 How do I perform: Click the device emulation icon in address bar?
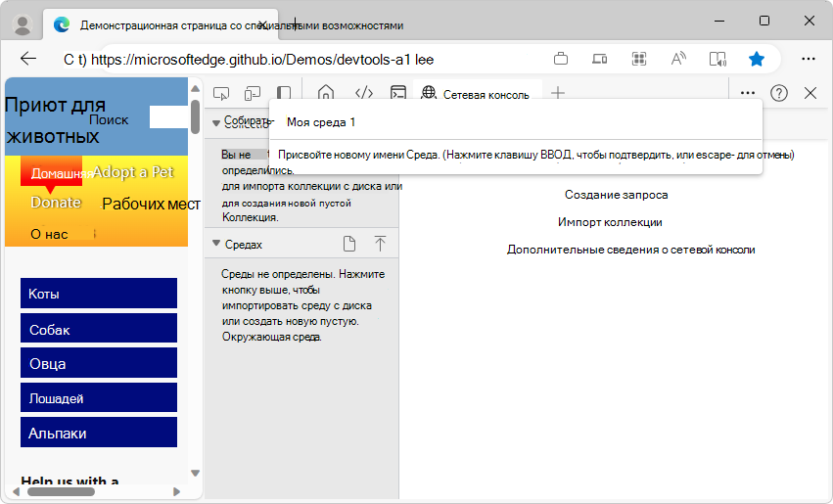tap(600, 59)
